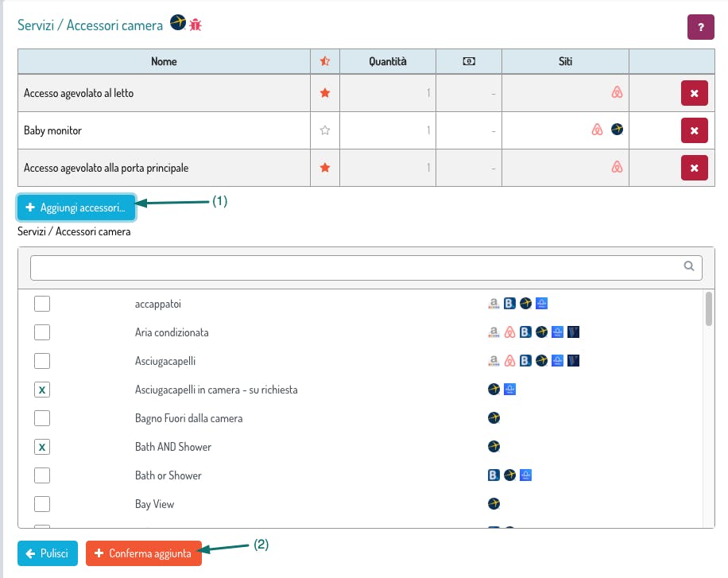The image size is (728, 578).
Task: Focus the accessories search field
Action: (x=366, y=268)
